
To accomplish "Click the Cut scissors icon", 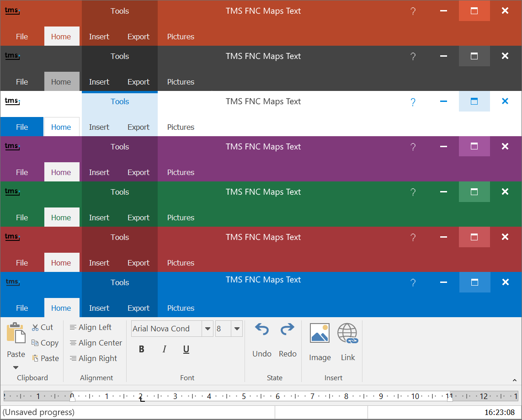I will 35,328.
